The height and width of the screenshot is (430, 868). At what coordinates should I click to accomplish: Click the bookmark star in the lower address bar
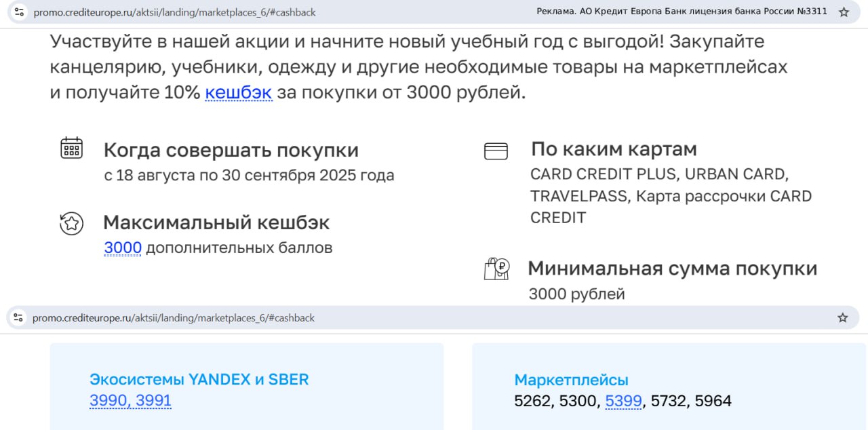click(x=843, y=317)
